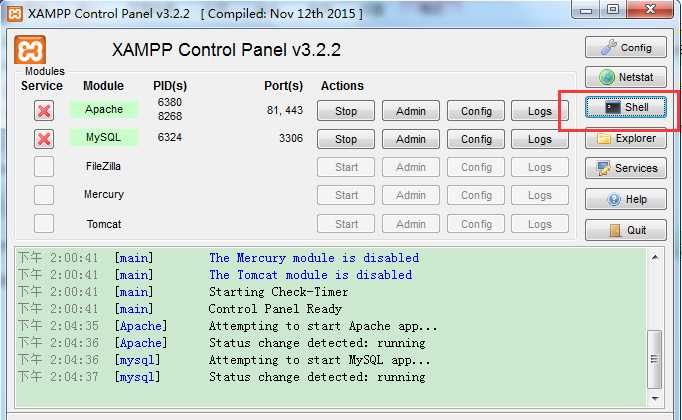Open Mercury Config menu
682x420 pixels.
coord(476,196)
